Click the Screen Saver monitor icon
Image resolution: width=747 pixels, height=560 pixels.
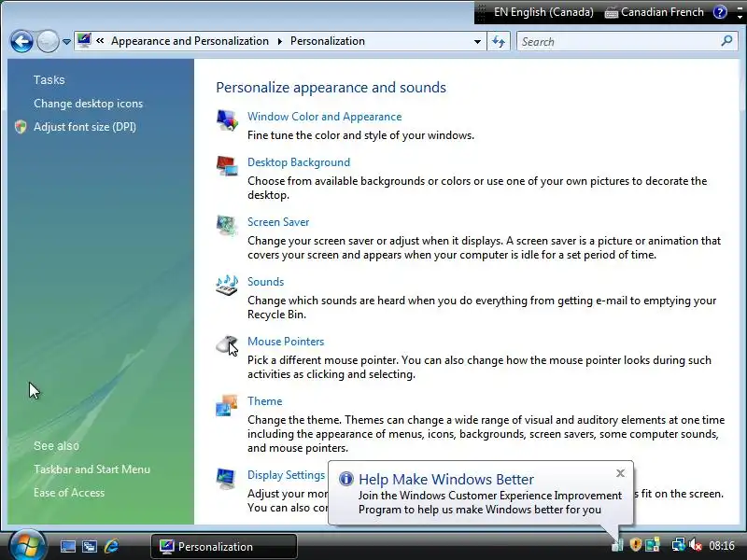point(227,225)
